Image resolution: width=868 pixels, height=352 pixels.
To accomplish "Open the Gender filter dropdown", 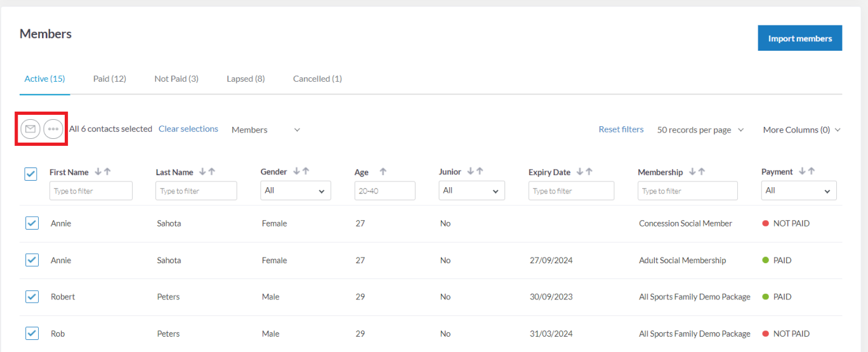I will (x=295, y=191).
